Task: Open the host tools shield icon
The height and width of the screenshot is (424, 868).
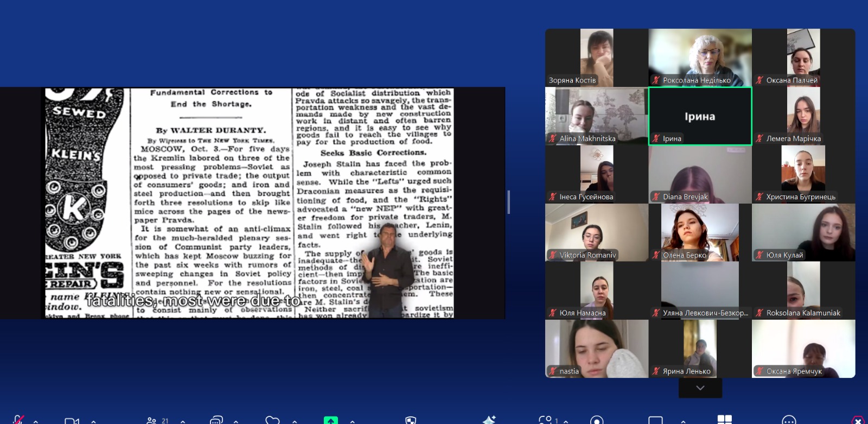Action: 411,421
